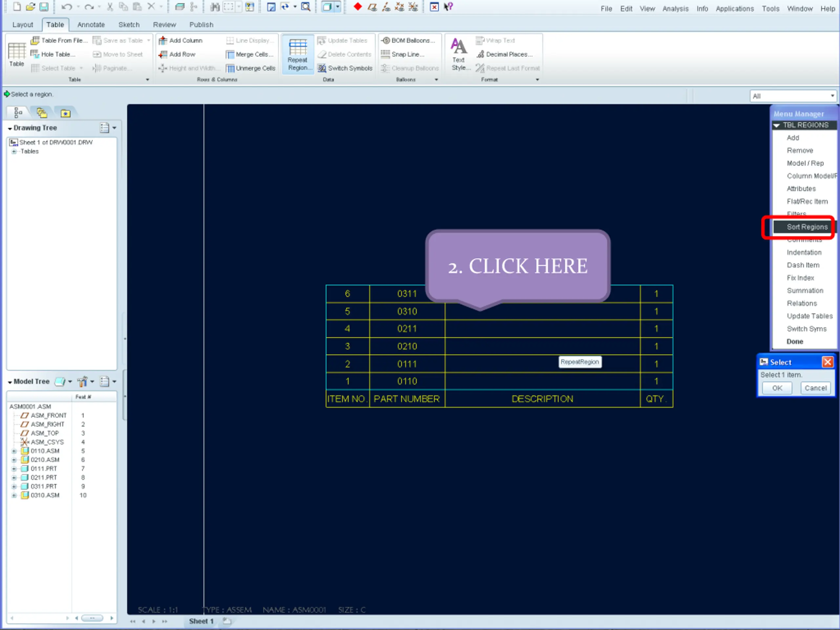Click OK in Select dialog

pos(777,388)
